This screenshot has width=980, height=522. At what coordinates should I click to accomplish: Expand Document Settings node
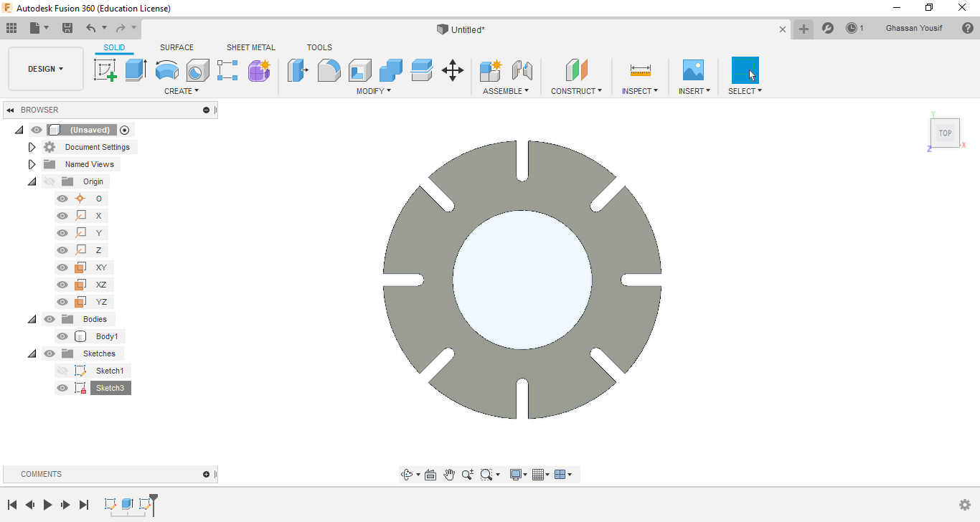coord(32,147)
